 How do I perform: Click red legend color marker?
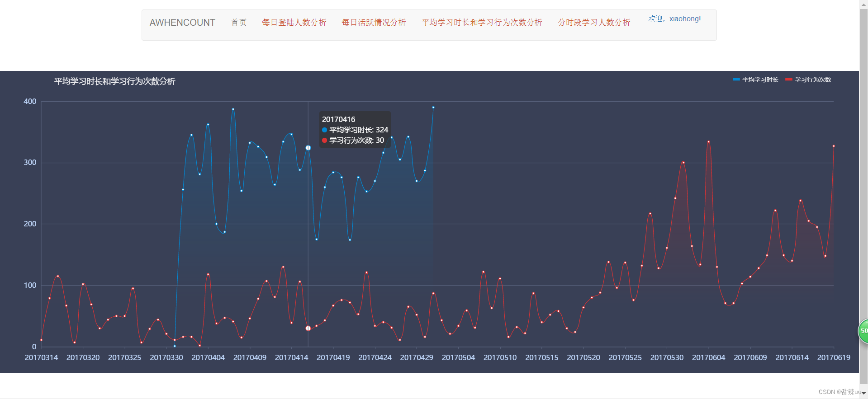pos(789,80)
